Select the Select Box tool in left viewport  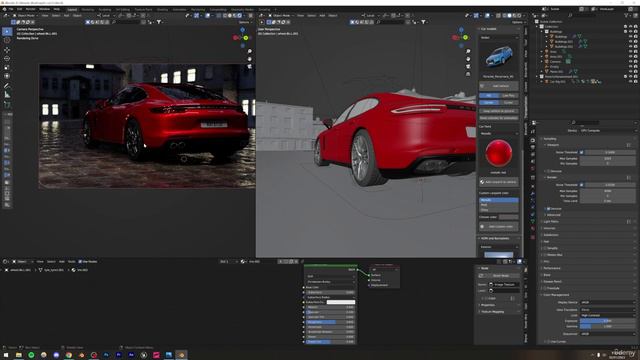[7, 31]
